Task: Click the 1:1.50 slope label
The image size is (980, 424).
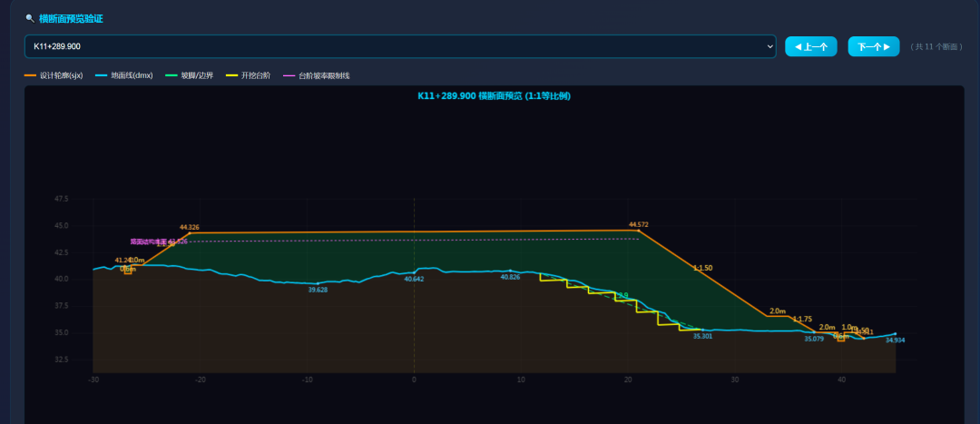Action: [702, 268]
